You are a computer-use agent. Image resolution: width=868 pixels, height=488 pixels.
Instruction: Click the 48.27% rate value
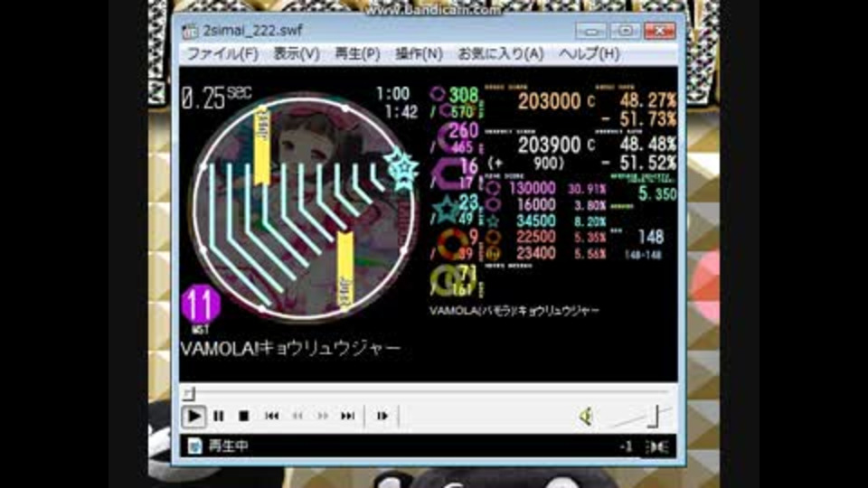pos(647,100)
